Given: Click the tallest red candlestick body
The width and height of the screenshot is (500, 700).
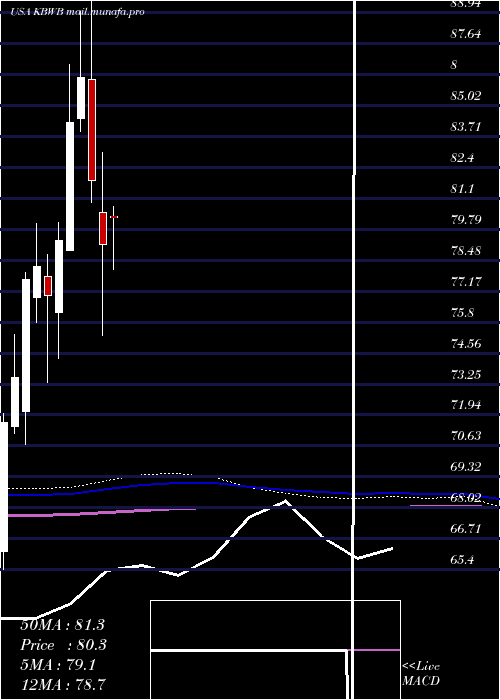Looking at the screenshot, I should tap(92, 130).
